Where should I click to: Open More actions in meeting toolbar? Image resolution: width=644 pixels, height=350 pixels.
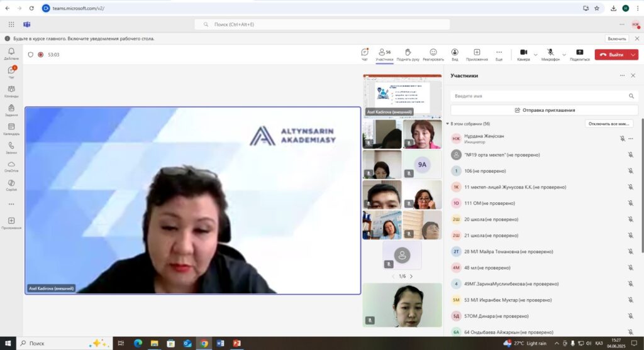point(499,55)
